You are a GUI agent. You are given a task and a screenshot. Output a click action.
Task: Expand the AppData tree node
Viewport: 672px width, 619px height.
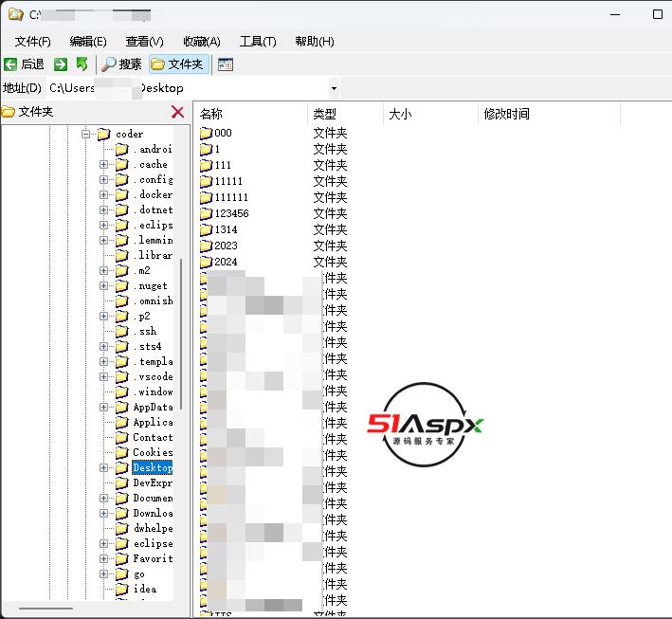(103, 408)
